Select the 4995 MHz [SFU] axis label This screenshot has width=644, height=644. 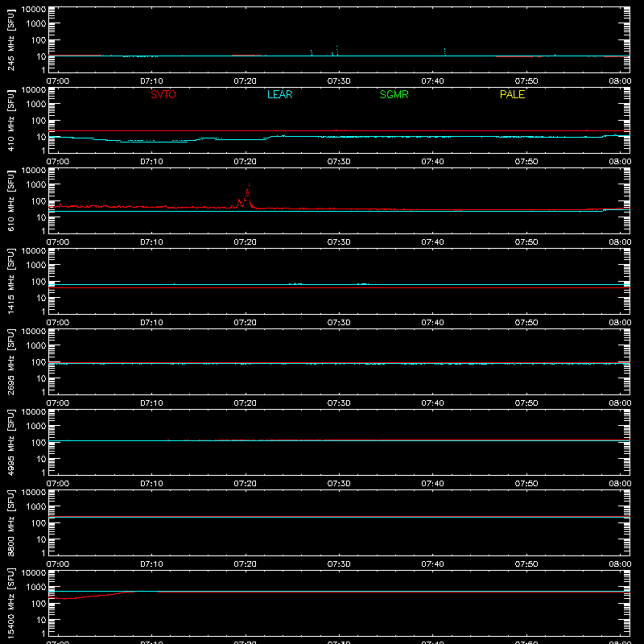(10, 442)
